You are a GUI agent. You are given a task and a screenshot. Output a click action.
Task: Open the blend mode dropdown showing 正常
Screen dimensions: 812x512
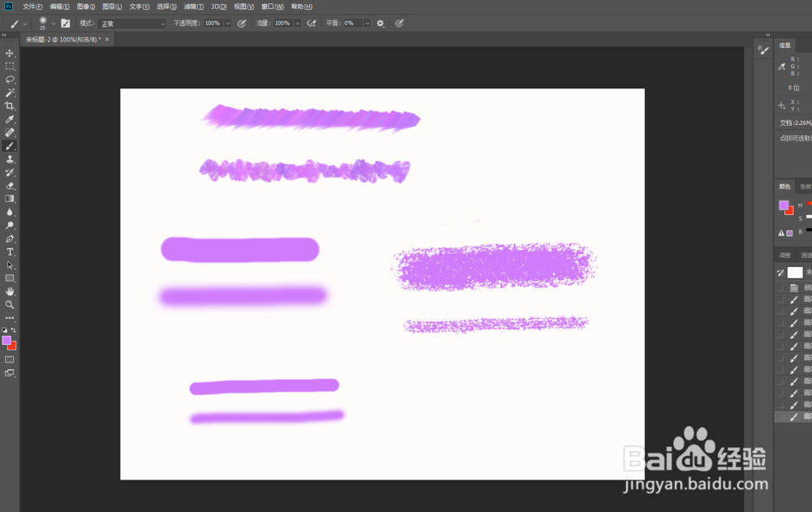130,23
